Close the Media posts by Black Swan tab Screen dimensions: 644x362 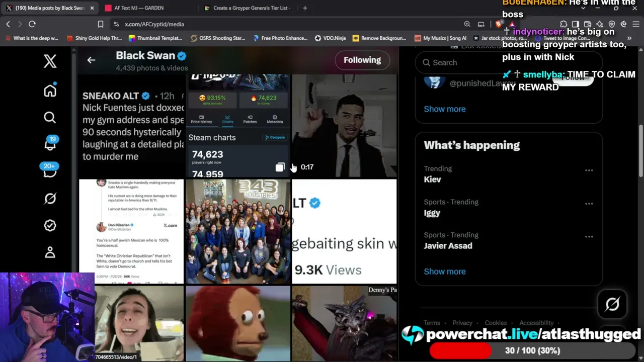pos(92,8)
